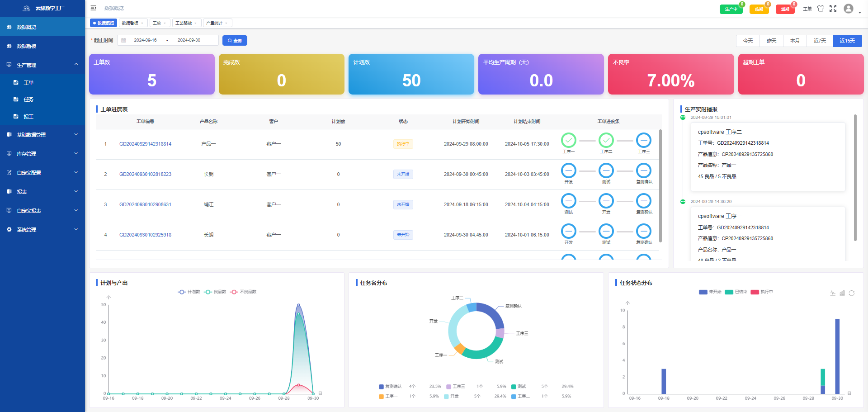The height and width of the screenshot is (412, 868).
Task: Click the 生产实时播报 panel scrollbar
Action: (855, 178)
